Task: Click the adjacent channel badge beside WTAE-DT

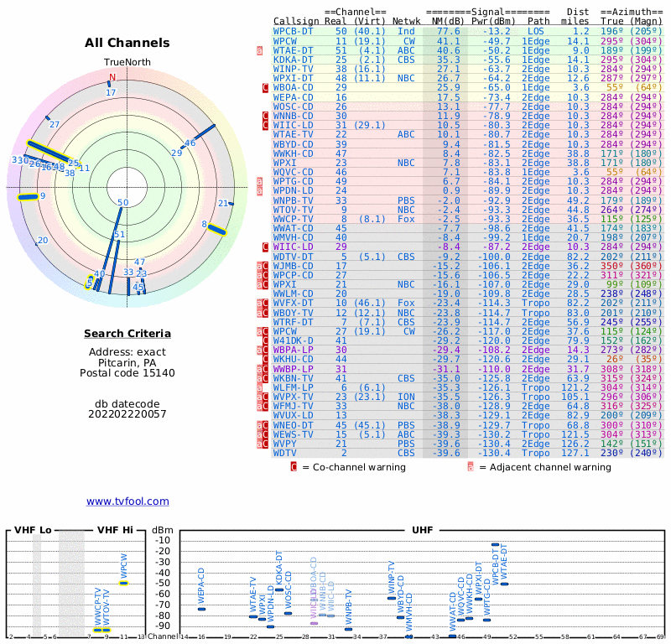Action: coord(259,50)
